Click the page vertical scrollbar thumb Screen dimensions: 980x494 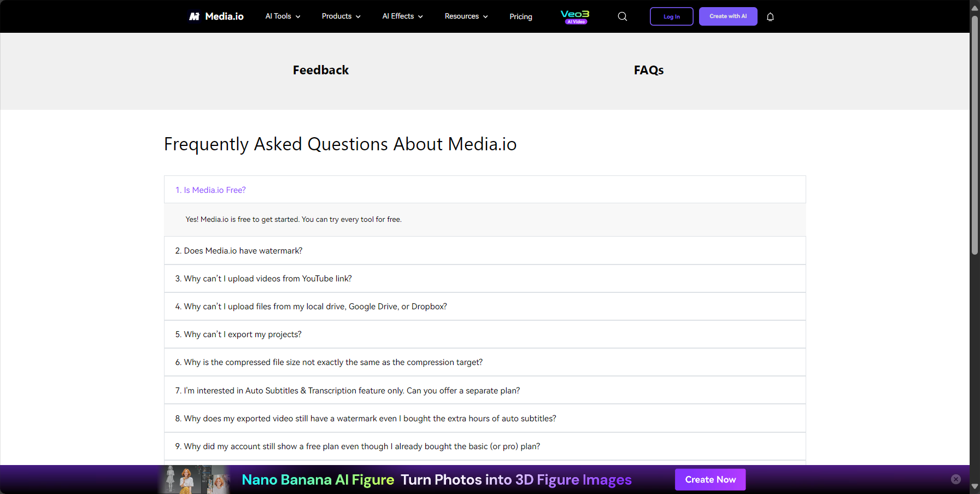(x=975, y=135)
